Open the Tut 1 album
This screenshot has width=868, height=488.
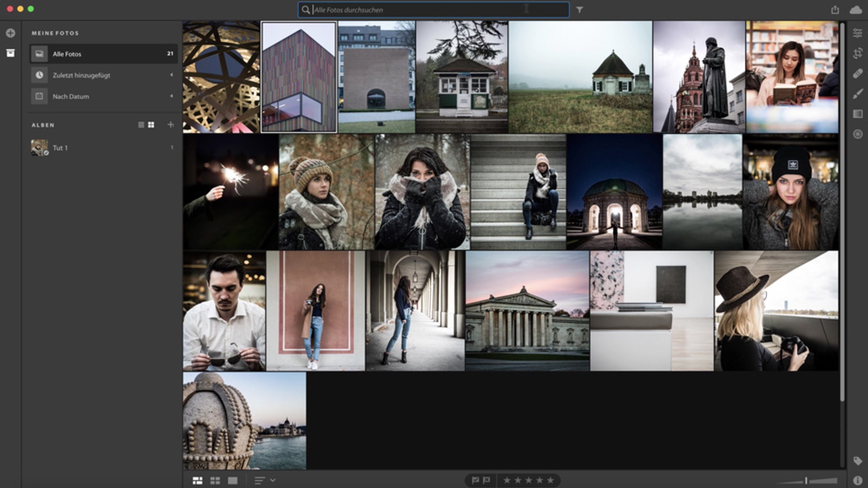60,148
